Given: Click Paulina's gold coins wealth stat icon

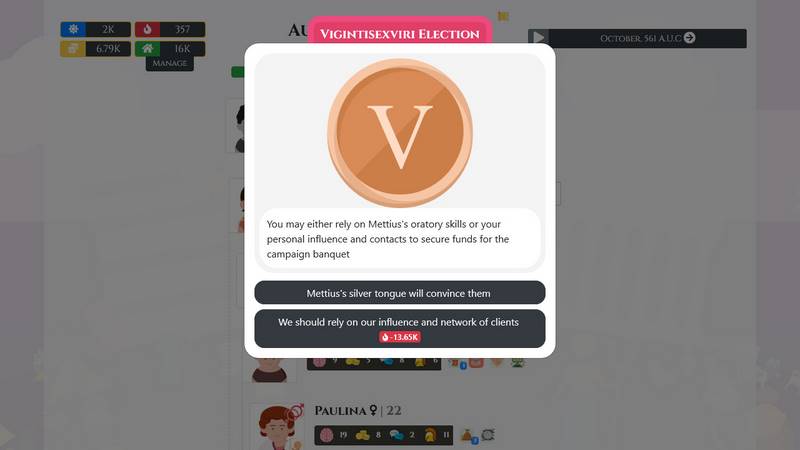Looking at the screenshot, I should pos(362,435).
